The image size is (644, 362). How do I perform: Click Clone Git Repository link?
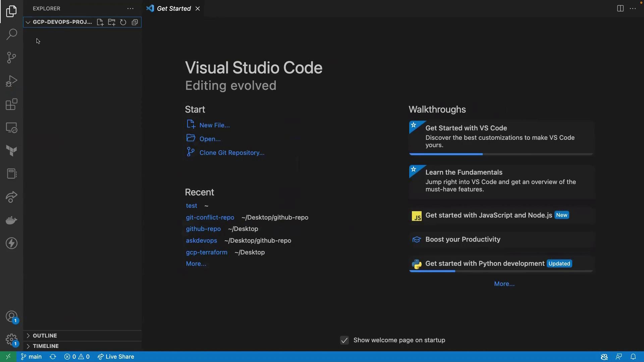(x=232, y=153)
